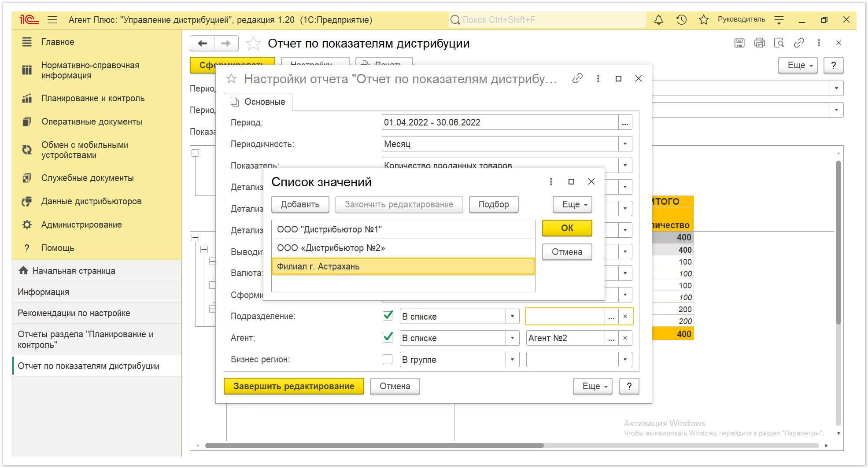Screen dimensions: 868x468
Task: Click the preview magnifier document icon
Action: 779,43
